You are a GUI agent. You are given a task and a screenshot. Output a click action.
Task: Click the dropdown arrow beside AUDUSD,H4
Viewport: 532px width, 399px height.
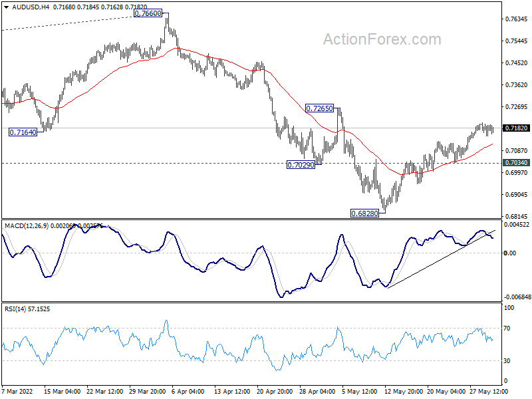pos(7,7)
